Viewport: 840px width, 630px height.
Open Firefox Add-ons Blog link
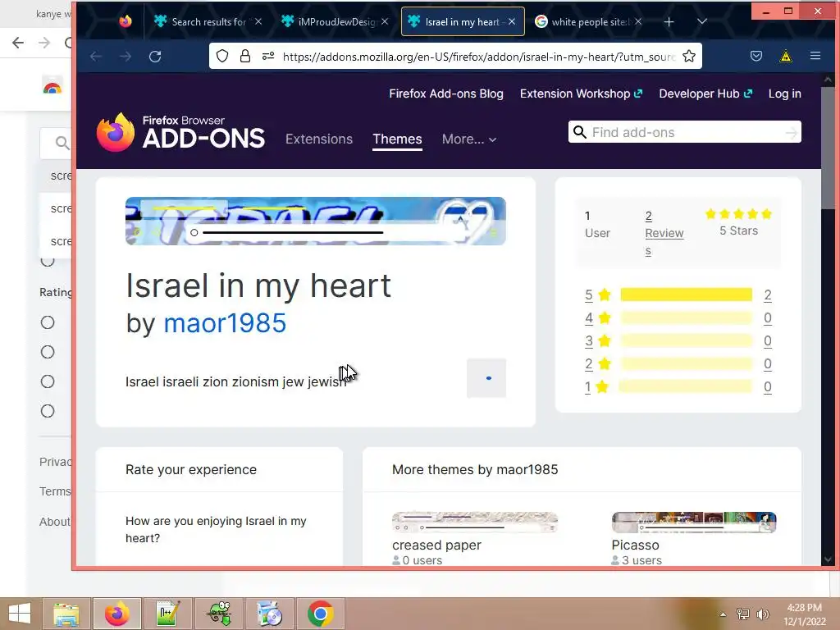[x=446, y=94]
